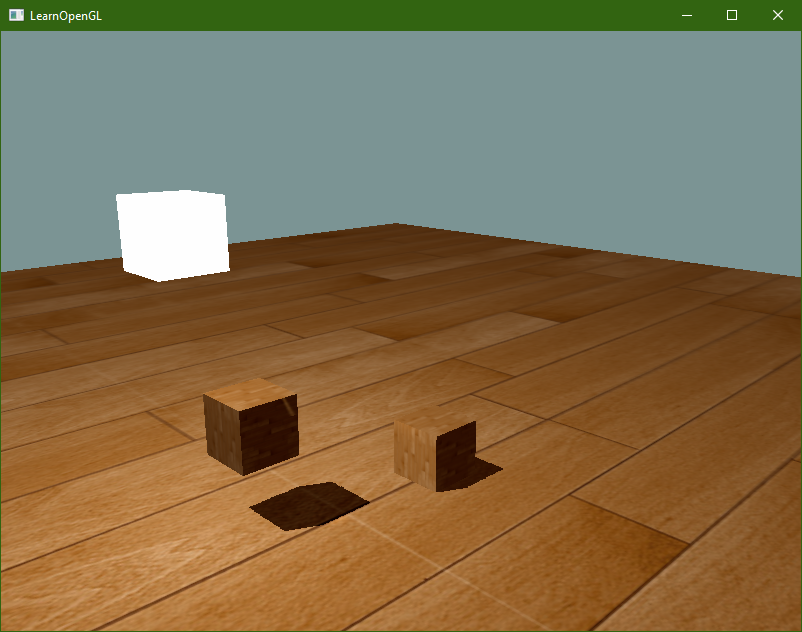The width and height of the screenshot is (802, 632).
Task: Click the LearnOpenGL title text
Action: click(x=66, y=15)
